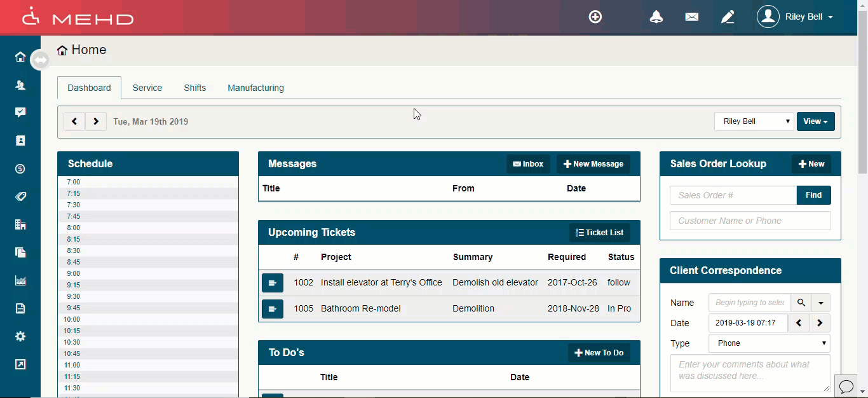Viewport: 868px width, 398px height.
Task: Open the notifications bell icon
Action: 656,17
